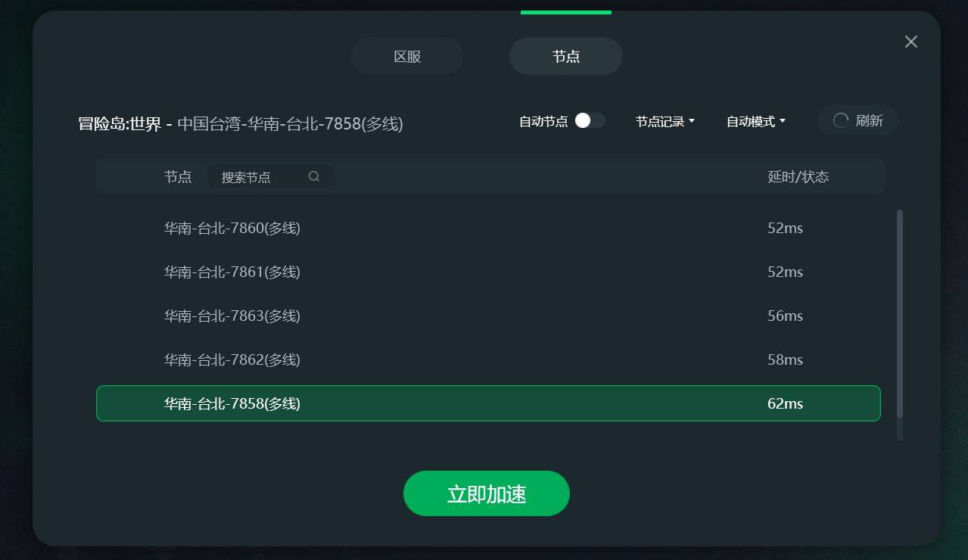
Task: Click the search magnifier icon
Action: [314, 176]
